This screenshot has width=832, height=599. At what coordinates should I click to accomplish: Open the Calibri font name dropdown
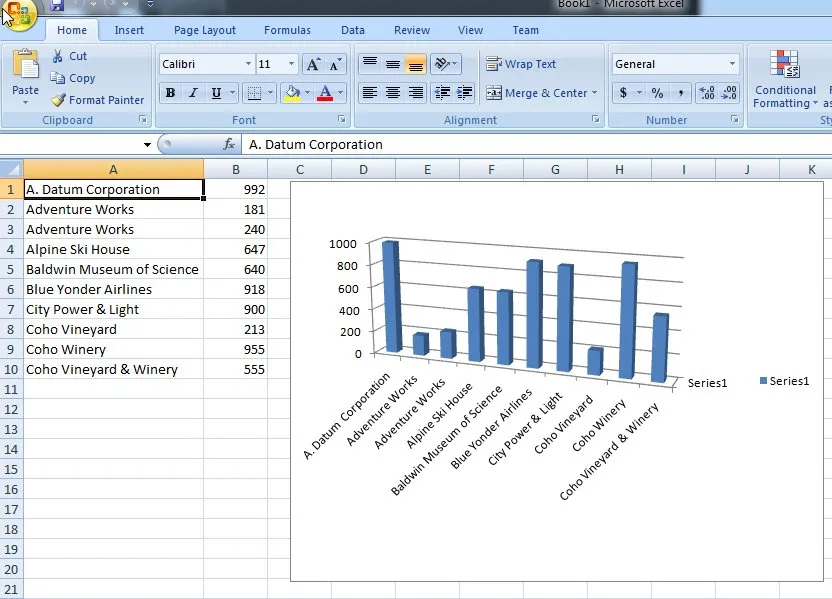click(x=248, y=64)
